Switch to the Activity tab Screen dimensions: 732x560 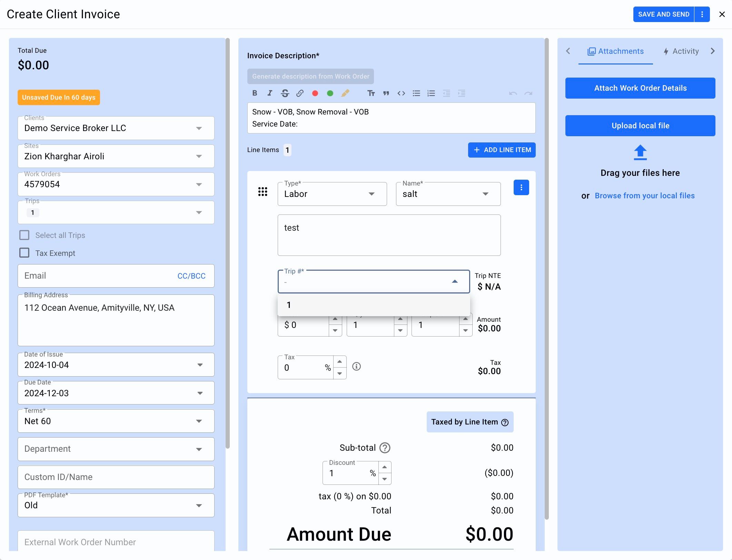[681, 51]
